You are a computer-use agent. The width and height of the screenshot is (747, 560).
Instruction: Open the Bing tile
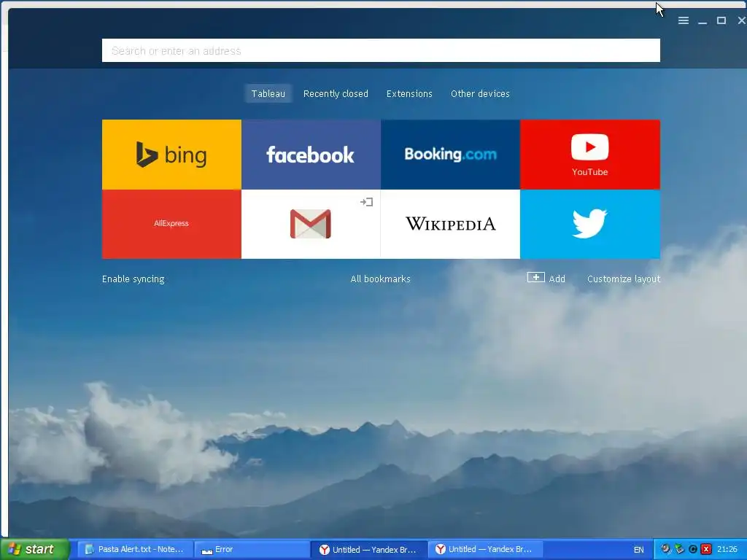(x=171, y=155)
